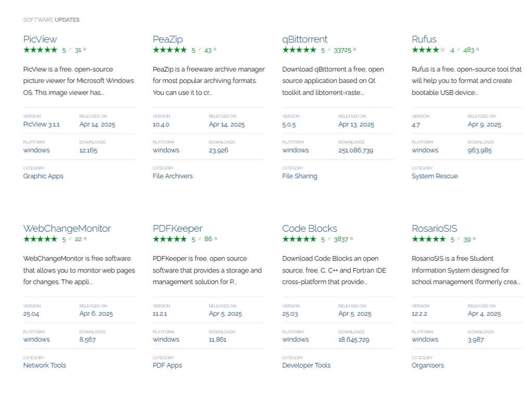
Task: Open the RosarioSIS title link
Action: (434, 228)
